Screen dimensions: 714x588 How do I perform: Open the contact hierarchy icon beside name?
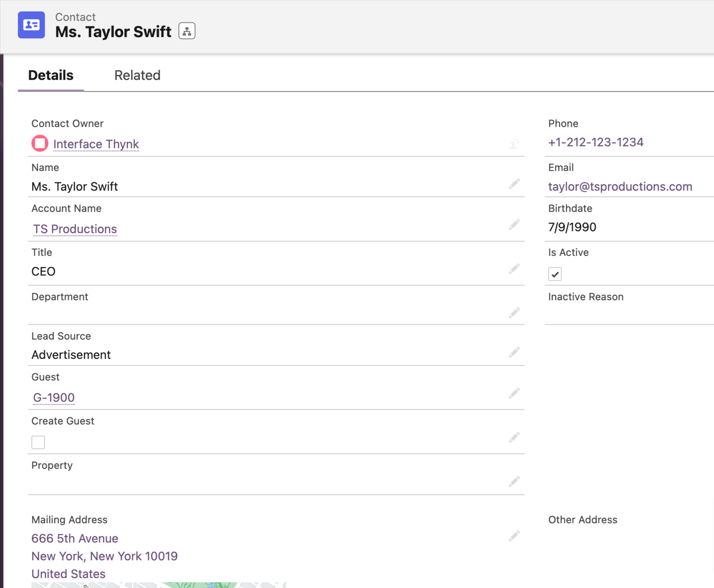tap(187, 31)
